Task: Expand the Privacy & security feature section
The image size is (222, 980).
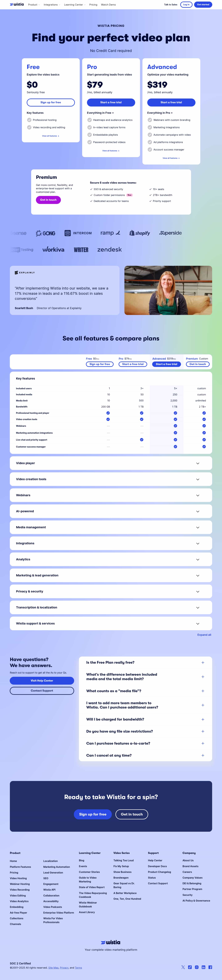Action: point(198,592)
